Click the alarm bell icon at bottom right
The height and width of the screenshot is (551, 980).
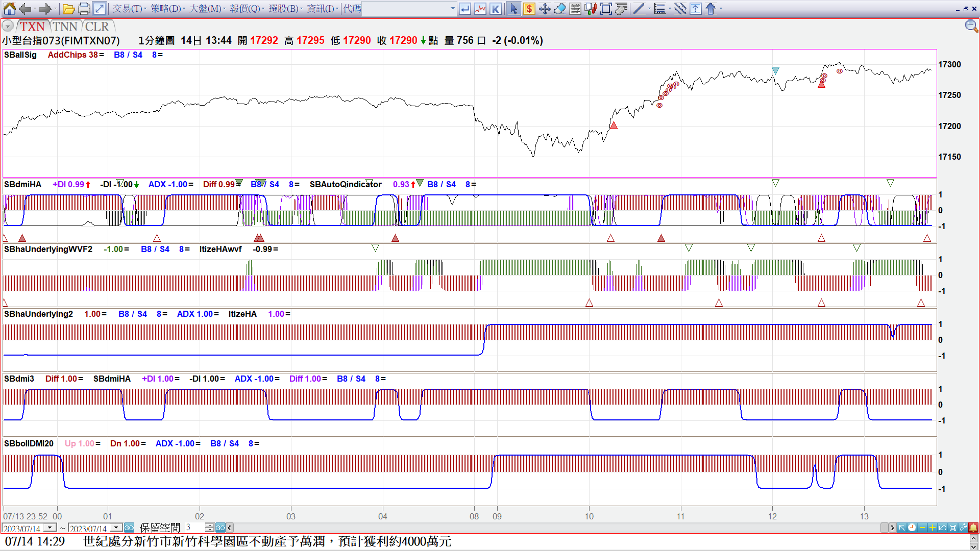pos(973,528)
